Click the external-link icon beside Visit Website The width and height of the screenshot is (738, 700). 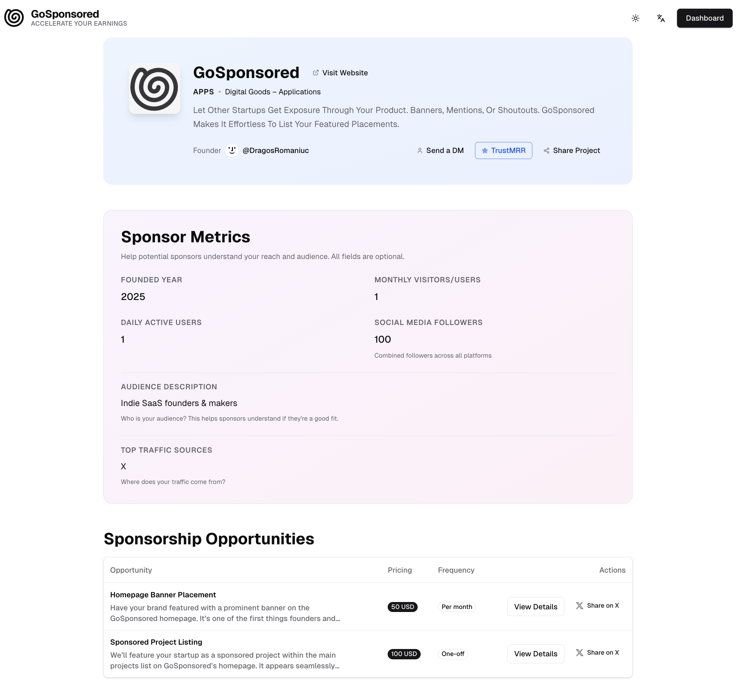[x=315, y=72]
